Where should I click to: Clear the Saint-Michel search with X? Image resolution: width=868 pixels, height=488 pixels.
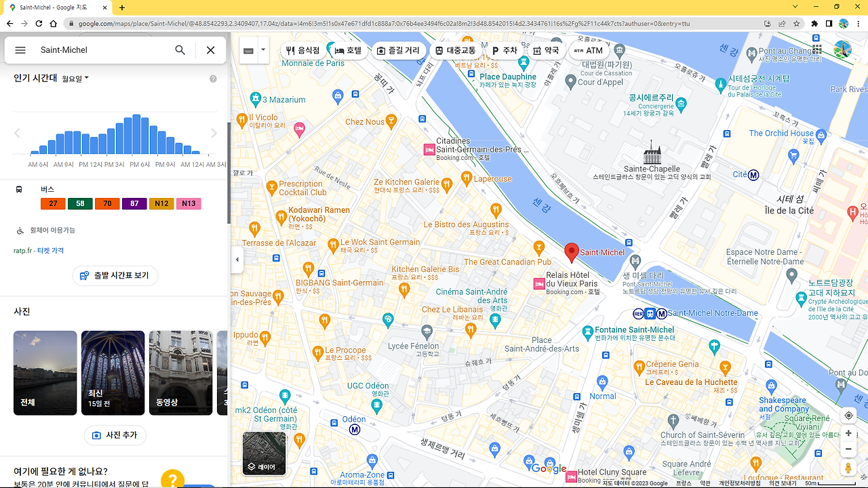(x=210, y=50)
